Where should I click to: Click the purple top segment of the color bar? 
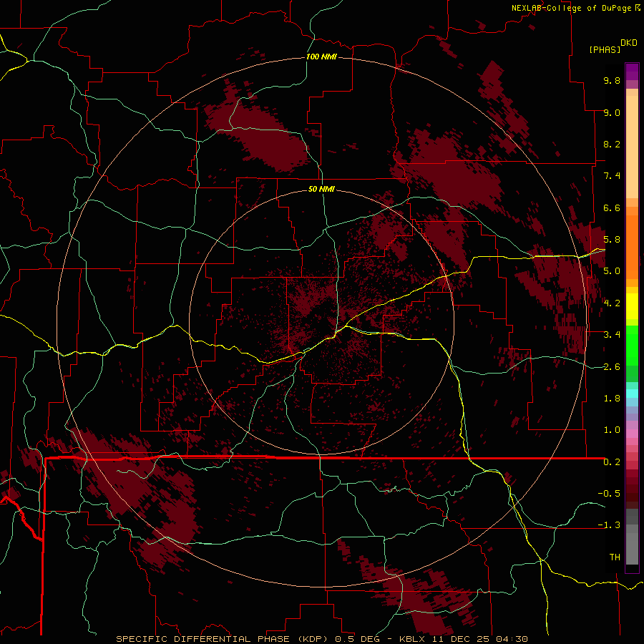632,72
